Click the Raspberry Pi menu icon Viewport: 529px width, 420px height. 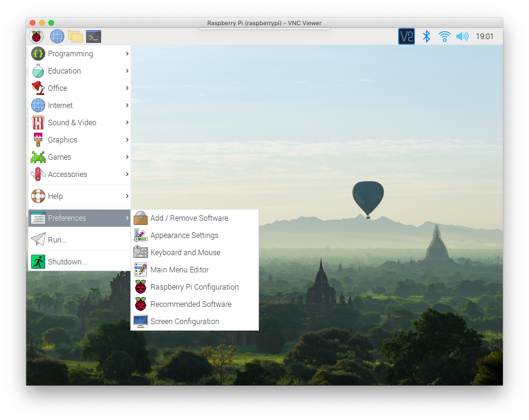(36, 36)
